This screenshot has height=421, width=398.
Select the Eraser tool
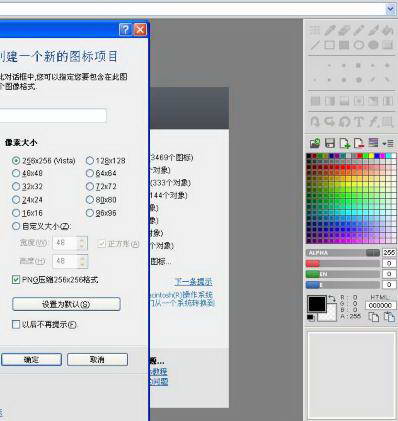tap(344, 30)
